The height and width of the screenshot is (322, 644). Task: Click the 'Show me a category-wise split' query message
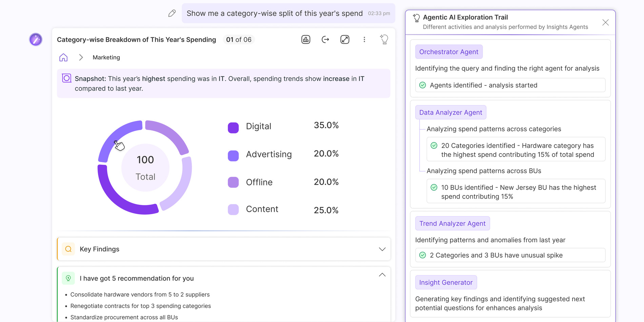coord(288,13)
